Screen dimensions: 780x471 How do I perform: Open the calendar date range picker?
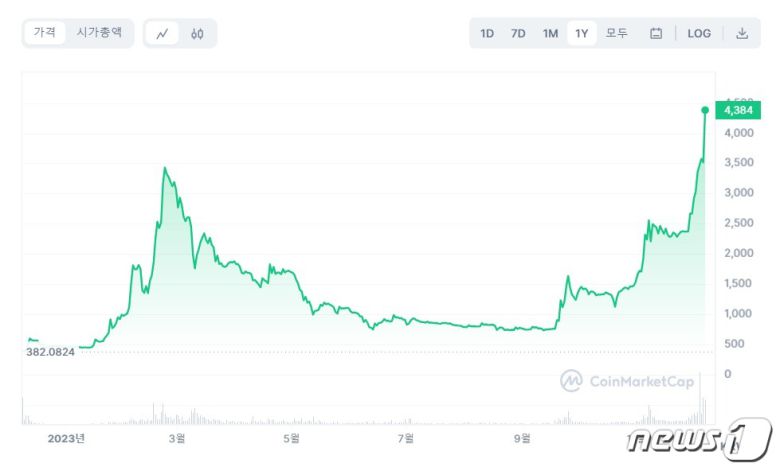pos(656,33)
